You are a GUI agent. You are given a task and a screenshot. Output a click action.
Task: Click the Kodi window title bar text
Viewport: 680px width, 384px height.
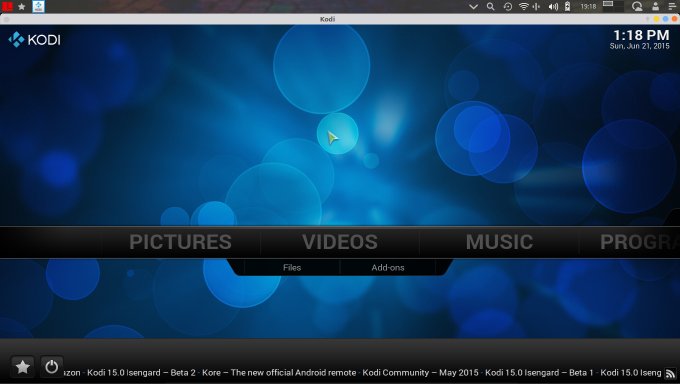327,19
